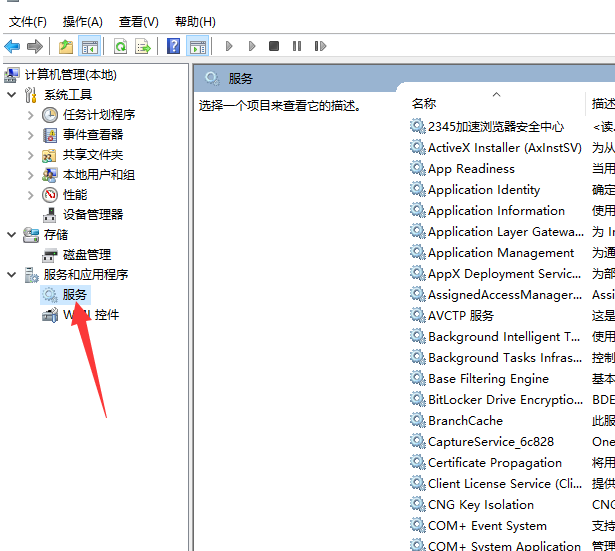Select Application Management service
The height and width of the screenshot is (551, 615).
[x=501, y=253]
